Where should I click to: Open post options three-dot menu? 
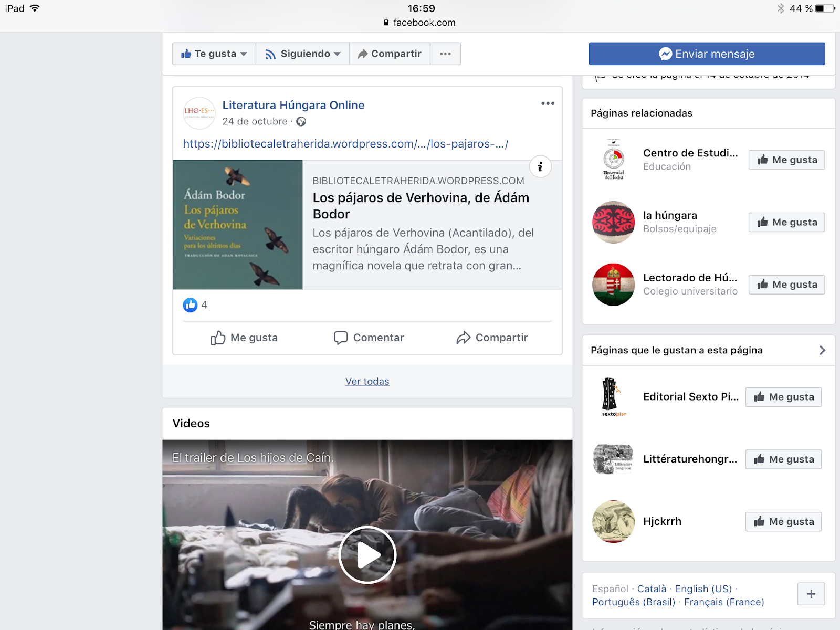tap(548, 103)
